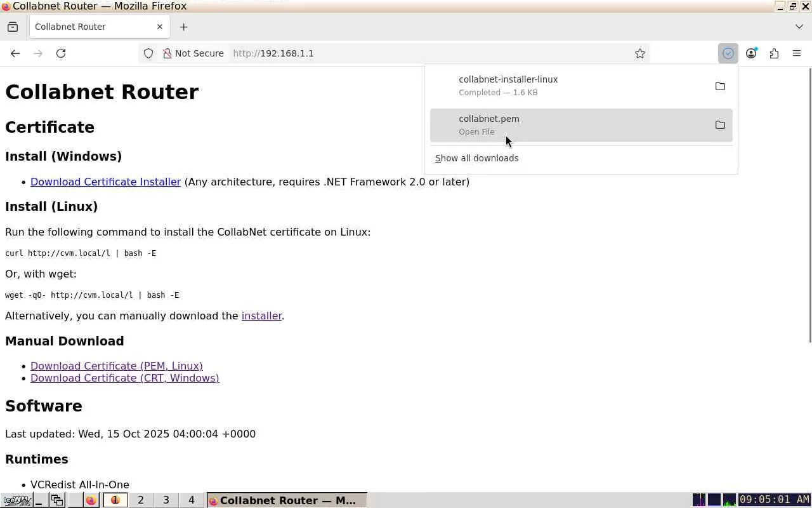Switch to workspace 1

(115, 500)
